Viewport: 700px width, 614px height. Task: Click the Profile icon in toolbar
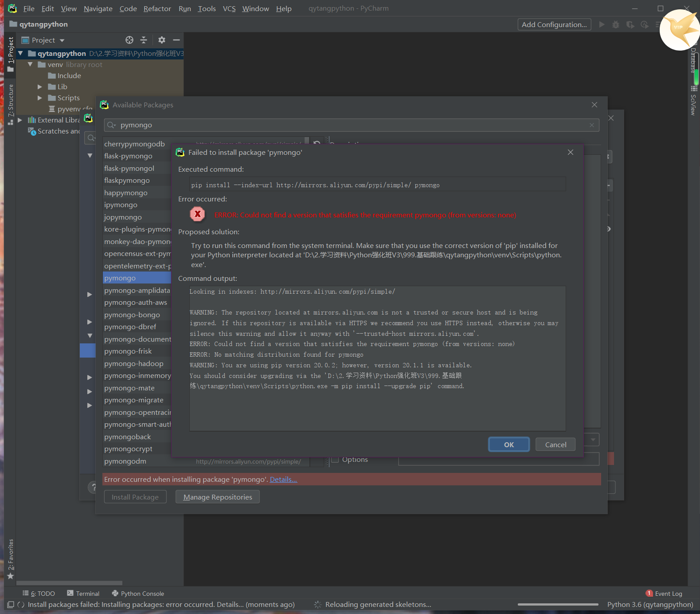(645, 24)
